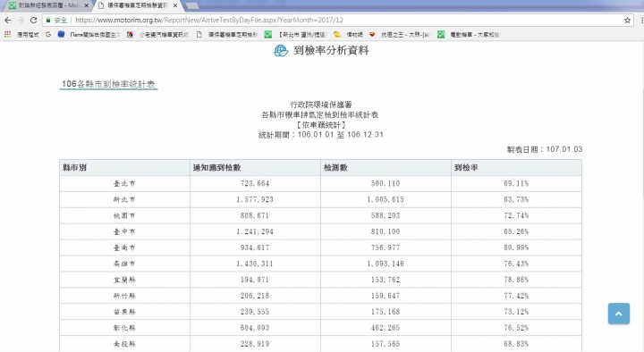The height and width of the screenshot is (352, 644).
Task: Click the value 756,977
Action: (386, 247)
